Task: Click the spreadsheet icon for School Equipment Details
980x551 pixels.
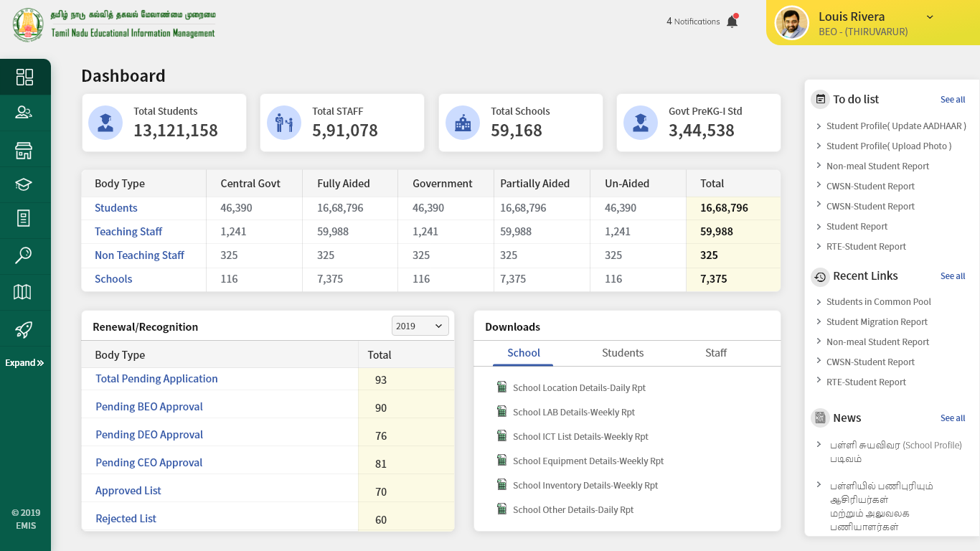Action: coord(502,460)
